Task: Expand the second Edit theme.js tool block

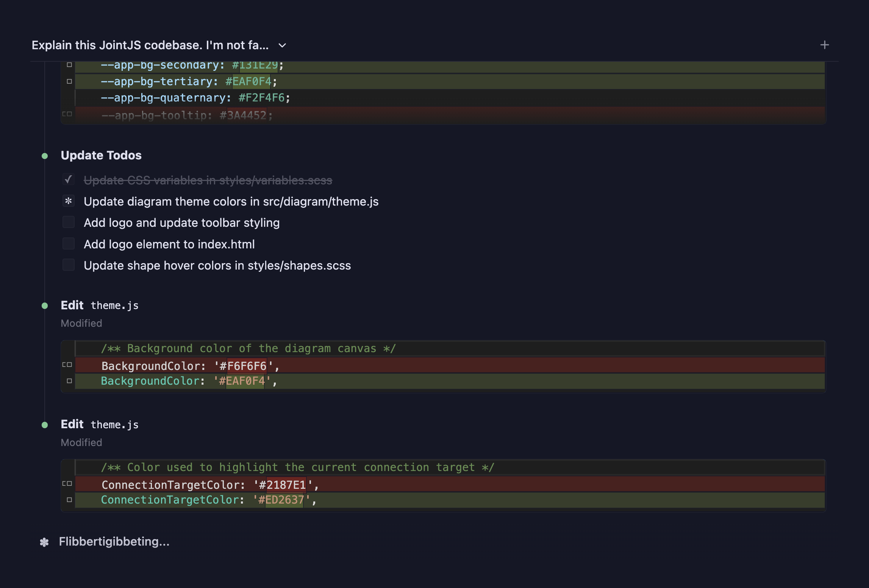Action: (x=100, y=424)
